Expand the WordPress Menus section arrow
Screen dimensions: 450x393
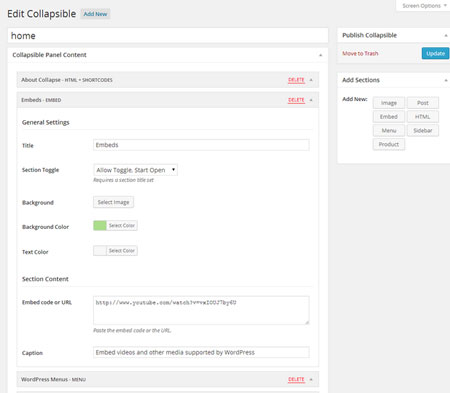coord(311,379)
